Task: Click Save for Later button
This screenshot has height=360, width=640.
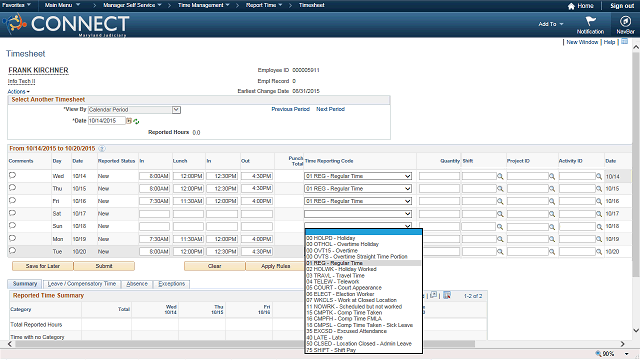Action: (42, 266)
